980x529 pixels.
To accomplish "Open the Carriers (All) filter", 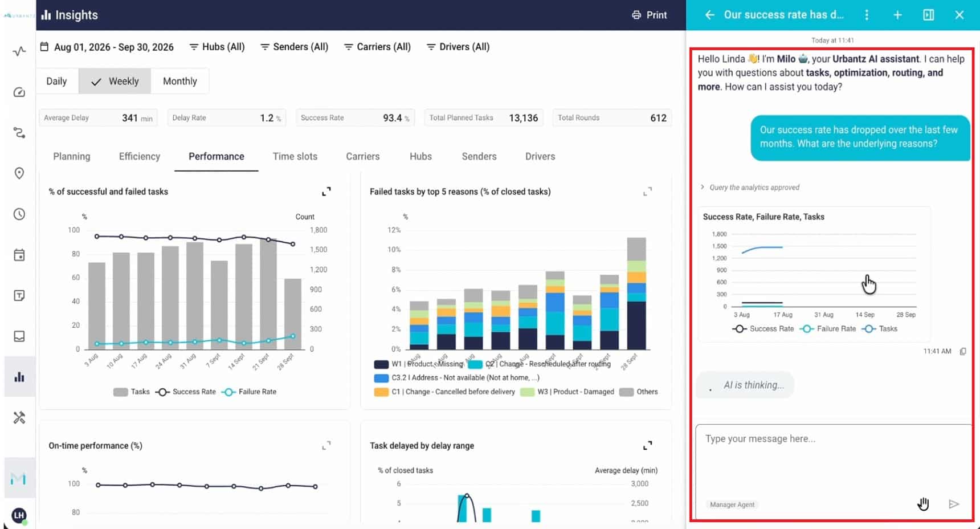I will point(377,47).
